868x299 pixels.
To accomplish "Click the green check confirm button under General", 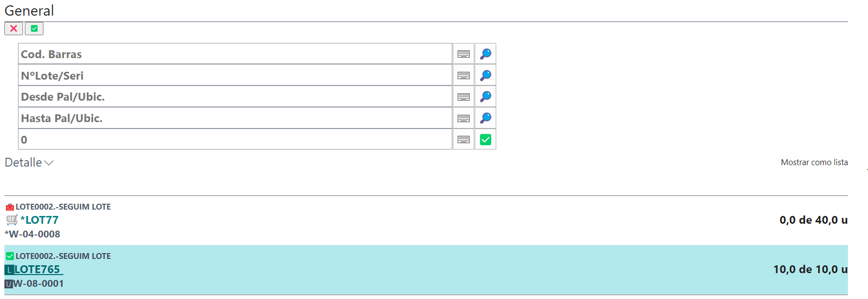I will [34, 28].
